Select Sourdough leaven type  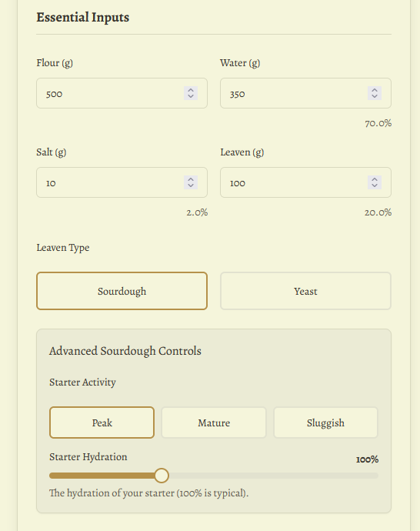point(122,291)
